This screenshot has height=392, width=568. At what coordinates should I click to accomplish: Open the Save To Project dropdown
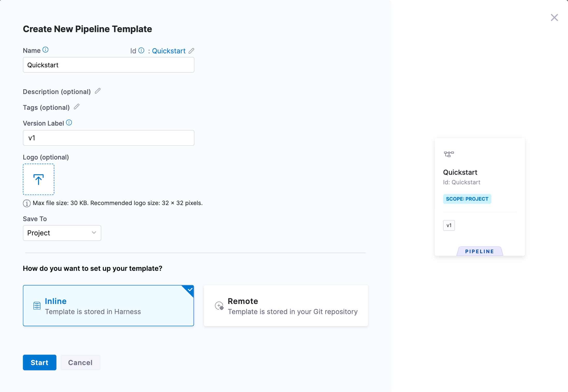coord(62,233)
